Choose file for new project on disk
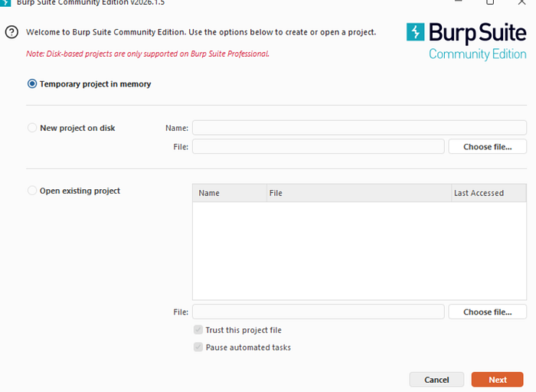This screenshot has width=536, height=392. 488,146
